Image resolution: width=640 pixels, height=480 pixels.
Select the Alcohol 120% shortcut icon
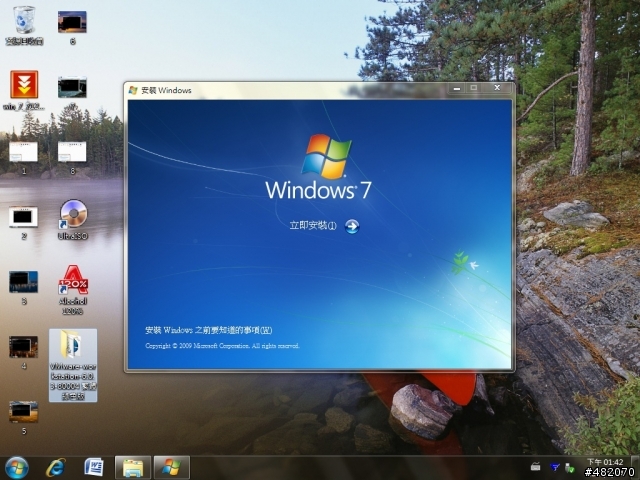(x=73, y=289)
